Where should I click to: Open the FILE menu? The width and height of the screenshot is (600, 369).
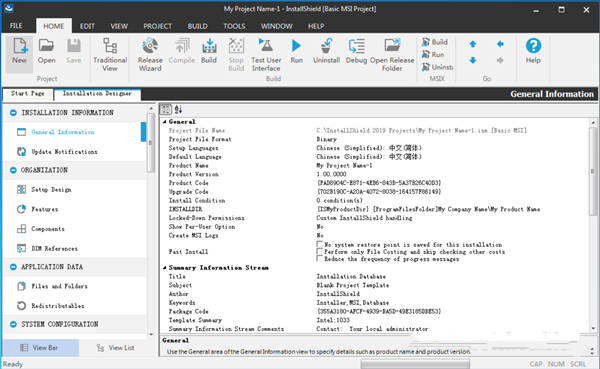point(16,26)
